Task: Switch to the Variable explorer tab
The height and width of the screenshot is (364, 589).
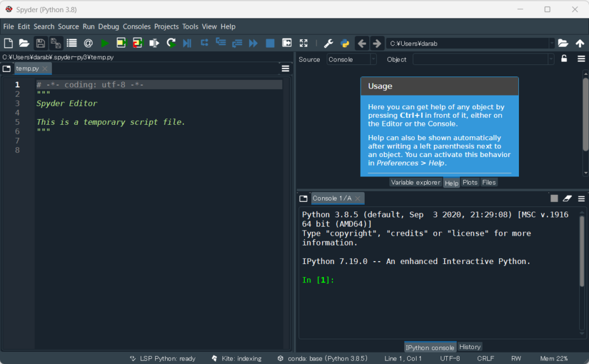Action: click(x=415, y=182)
